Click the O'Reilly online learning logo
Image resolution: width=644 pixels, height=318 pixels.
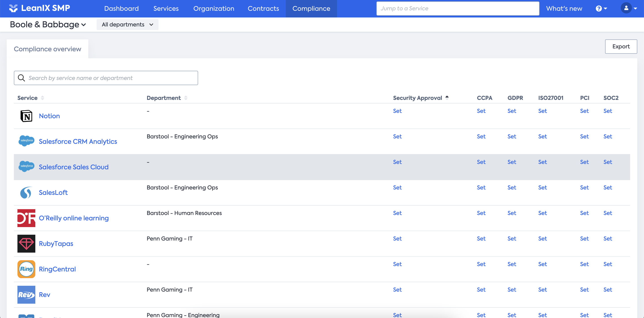26,218
